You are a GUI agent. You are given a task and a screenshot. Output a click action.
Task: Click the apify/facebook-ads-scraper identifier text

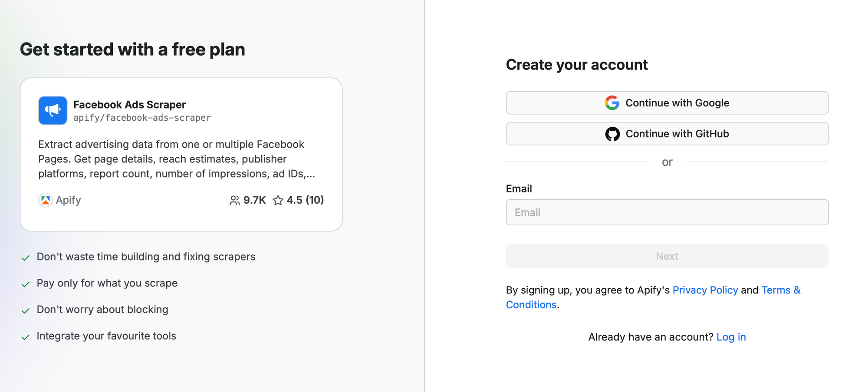click(x=142, y=118)
